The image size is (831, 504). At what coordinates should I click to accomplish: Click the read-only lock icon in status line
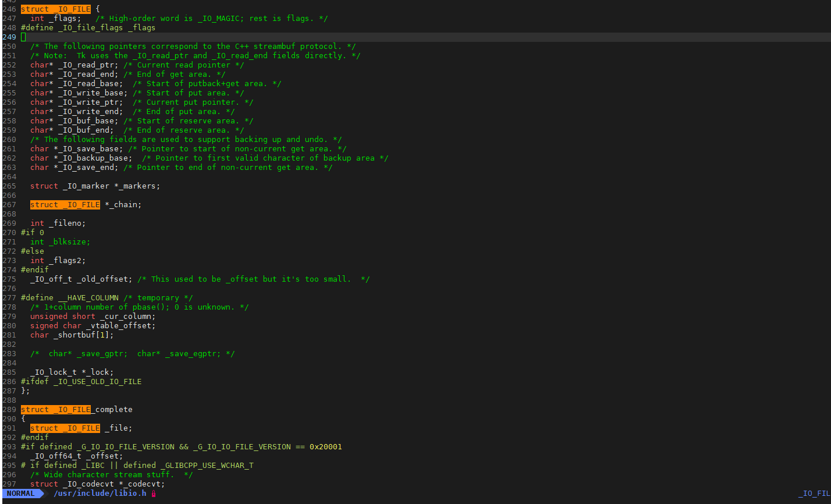point(154,494)
